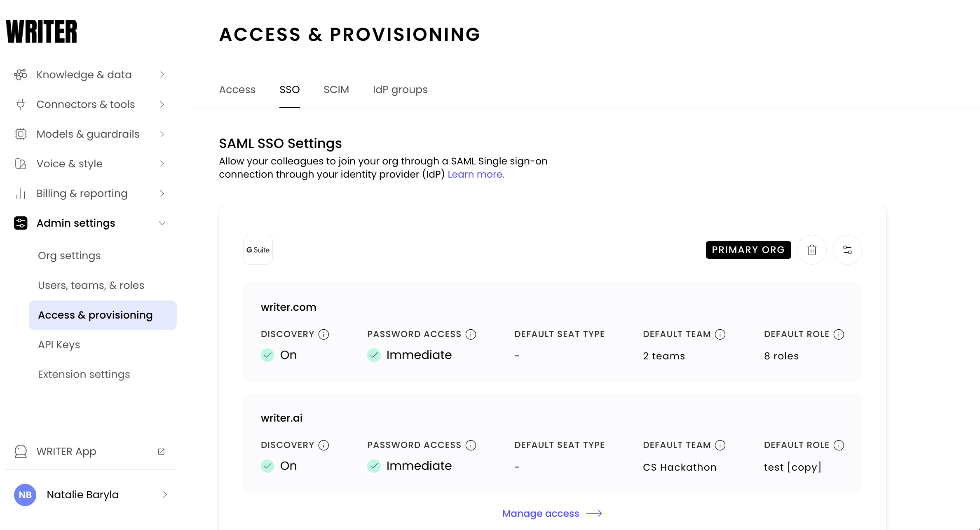This screenshot has height=530, width=980.
Task: Open Users, teams, & roles page
Action: (91, 285)
